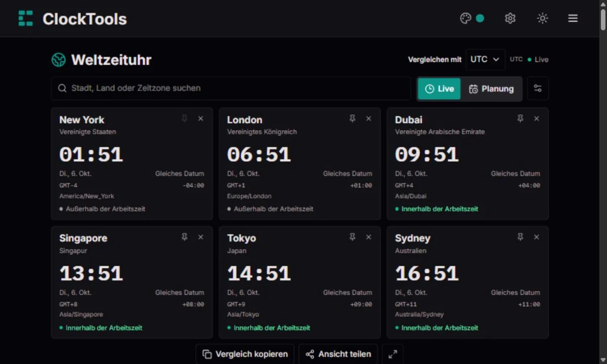This screenshot has height=364, width=607.
Task: Click Australia/Sydney timezone text
Action: [x=419, y=314]
